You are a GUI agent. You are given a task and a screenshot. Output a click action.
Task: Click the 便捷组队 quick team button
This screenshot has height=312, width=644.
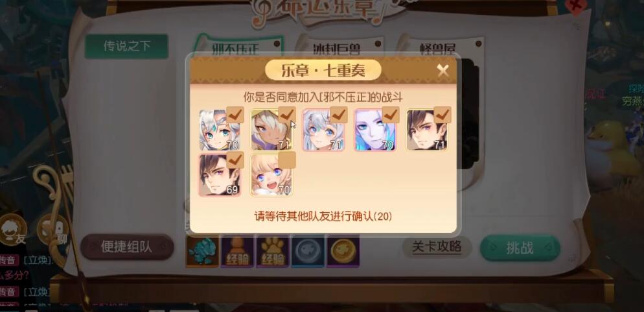point(127,246)
